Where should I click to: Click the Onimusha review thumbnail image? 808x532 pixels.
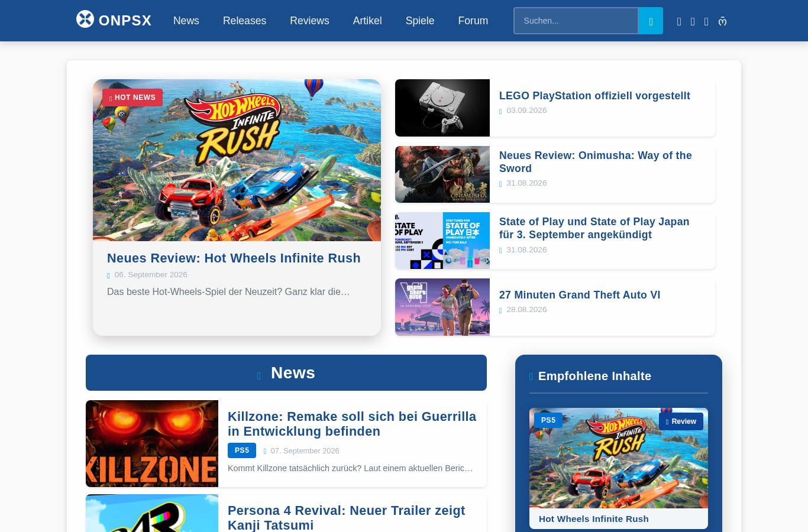pyautogui.click(x=442, y=174)
